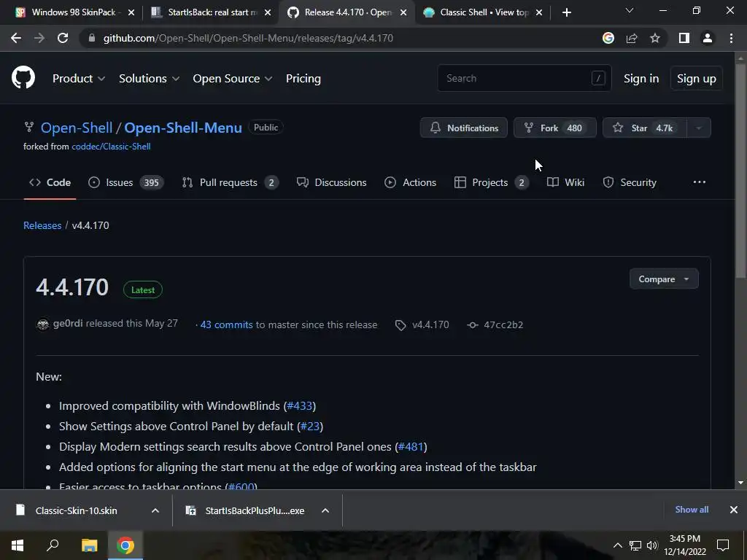Click the Sign up button
This screenshot has width=747, height=560.
(697, 79)
